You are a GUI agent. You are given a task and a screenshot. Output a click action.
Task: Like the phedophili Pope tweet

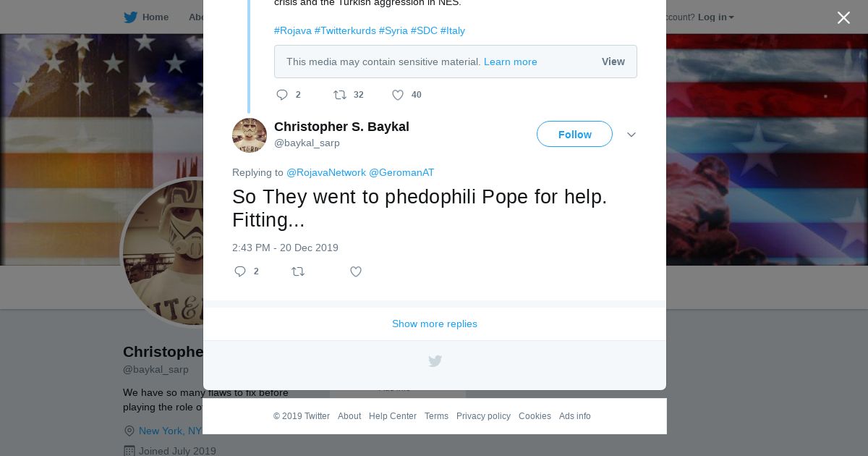click(x=356, y=271)
